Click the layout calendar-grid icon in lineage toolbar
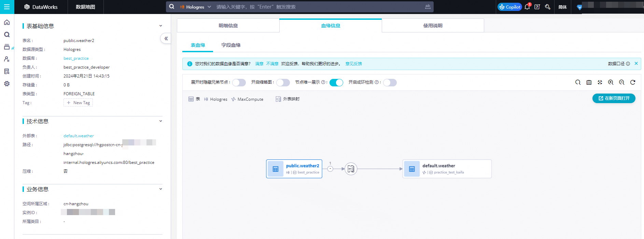Viewport: 644px width, 239px height. point(589,82)
